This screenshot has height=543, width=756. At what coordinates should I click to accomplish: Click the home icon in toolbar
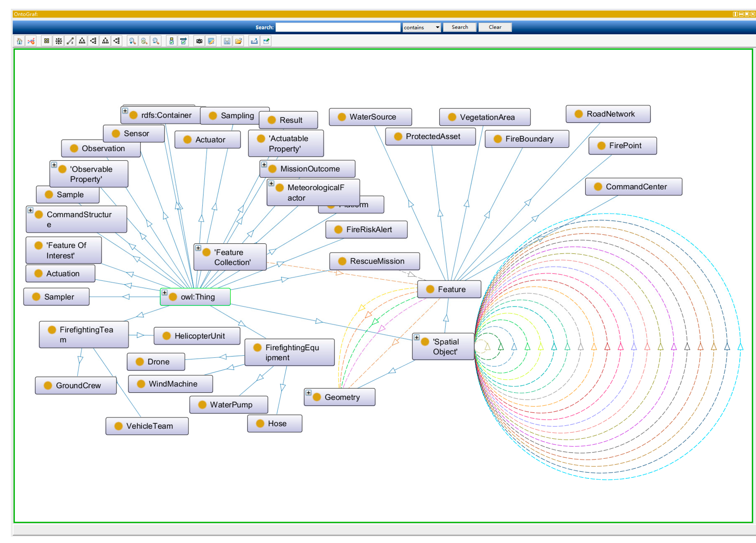(19, 41)
